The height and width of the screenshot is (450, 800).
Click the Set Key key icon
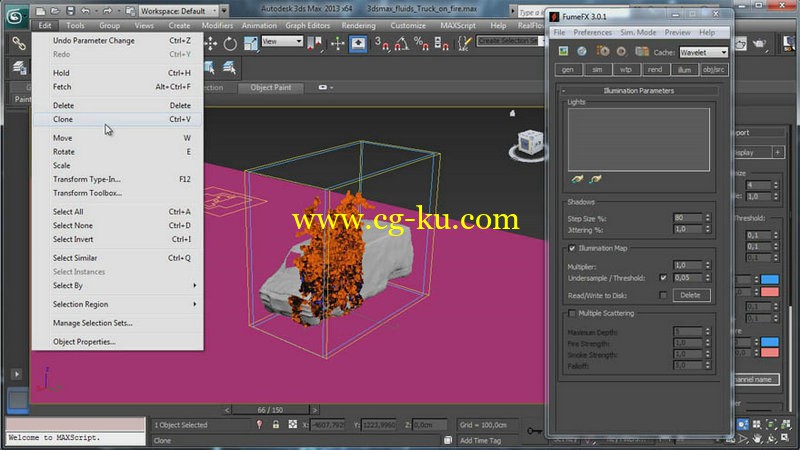pyautogui.click(x=535, y=432)
